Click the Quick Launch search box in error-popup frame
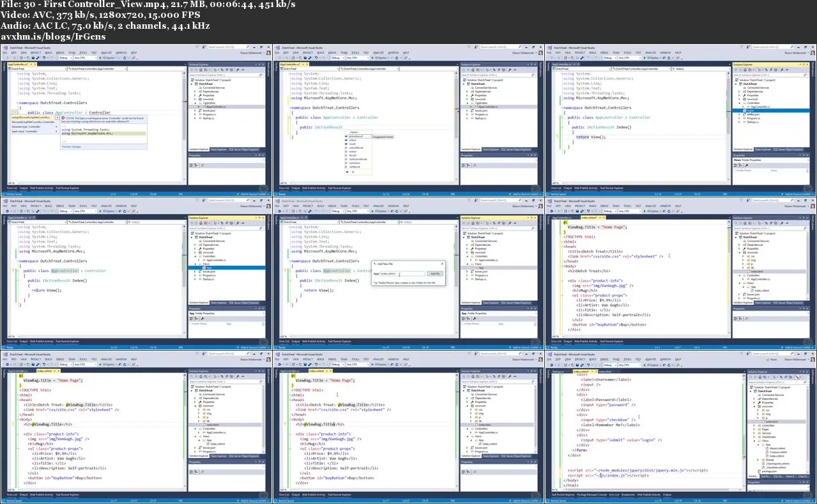 click(x=228, y=47)
